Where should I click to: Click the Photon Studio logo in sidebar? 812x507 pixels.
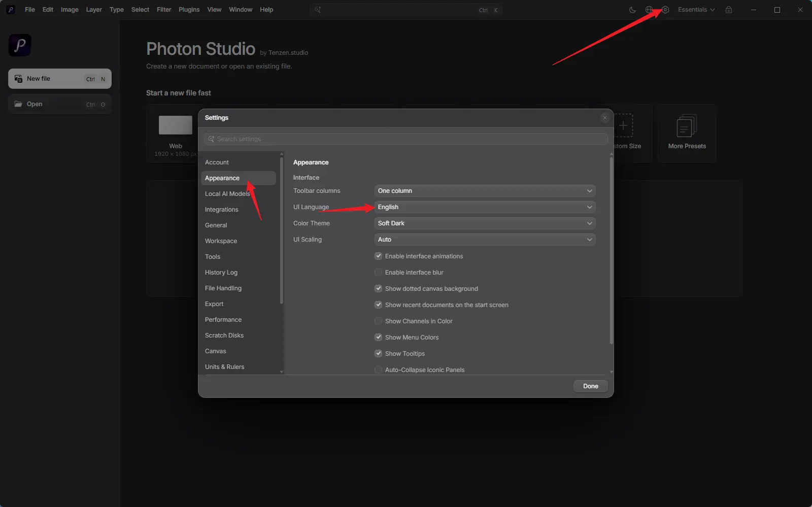tap(20, 45)
